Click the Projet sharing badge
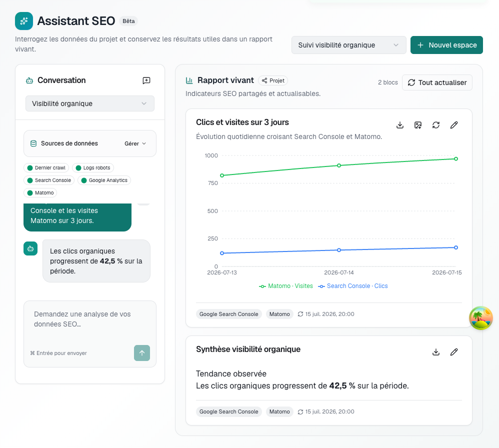This screenshot has width=499, height=448. 273,80
